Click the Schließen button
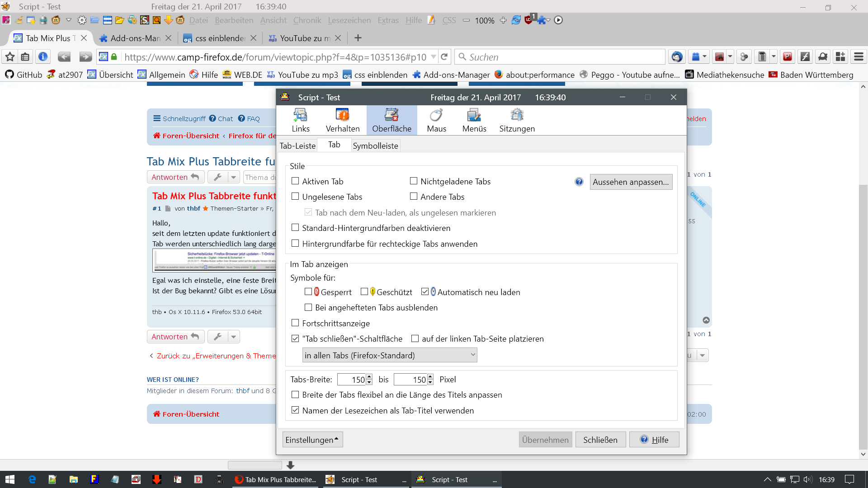The width and height of the screenshot is (868, 488). pos(600,440)
